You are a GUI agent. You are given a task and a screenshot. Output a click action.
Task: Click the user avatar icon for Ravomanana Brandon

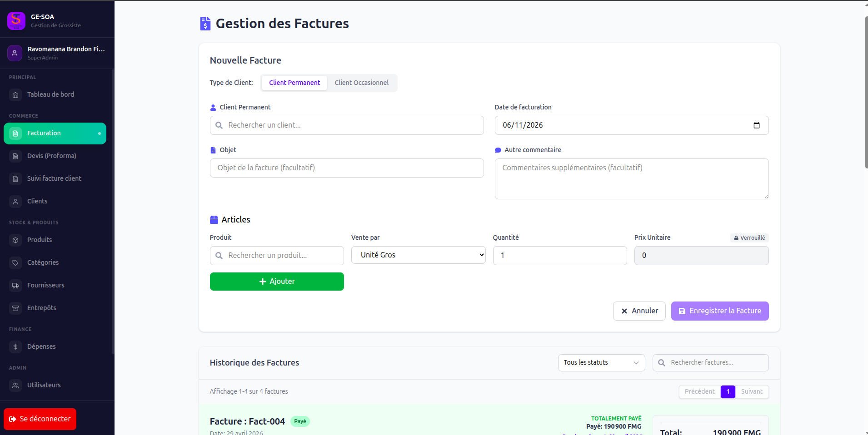(x=15, y=53)
